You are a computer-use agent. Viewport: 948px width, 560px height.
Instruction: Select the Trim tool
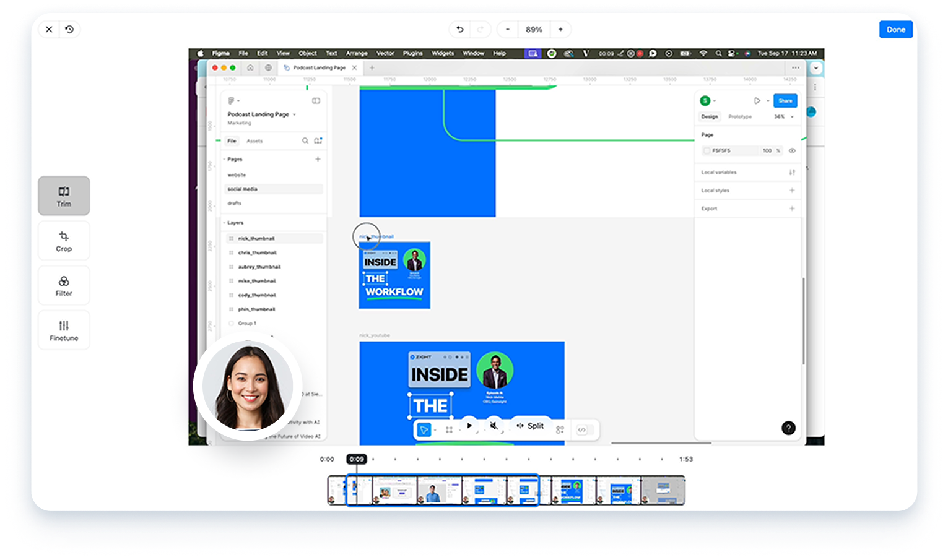(x=64, y=196)
